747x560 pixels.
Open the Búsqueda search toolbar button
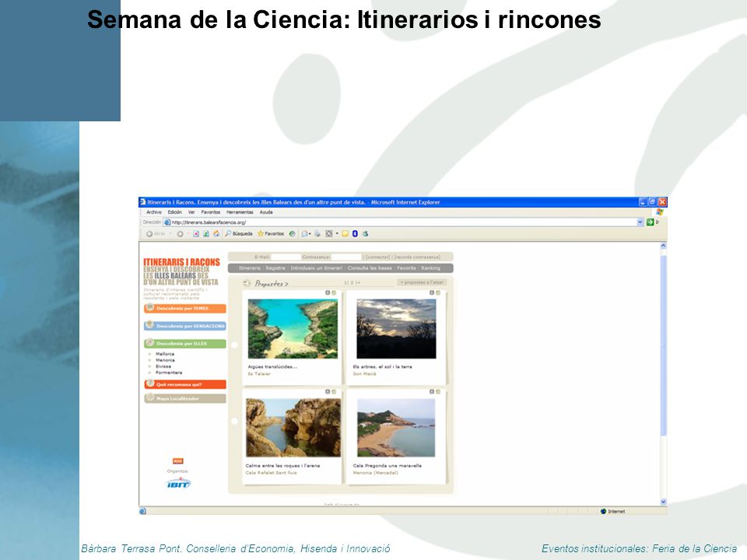coord(239,234)
